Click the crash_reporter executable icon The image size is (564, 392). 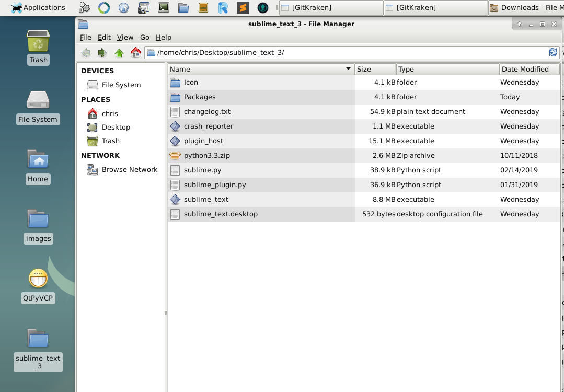click(x=175, y=126)
